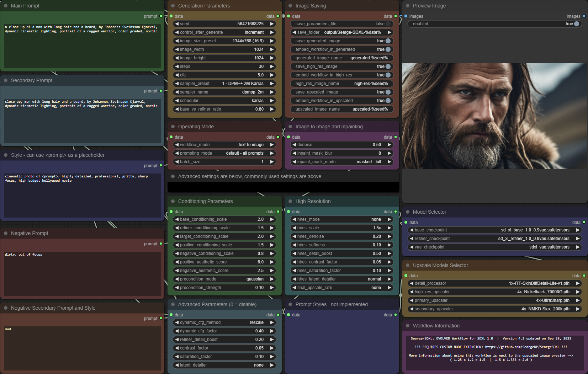The height and width of the screenshot is (374, 588).
Task: Click the left arrow to decrease steps
Action: (x=177, y=66)
